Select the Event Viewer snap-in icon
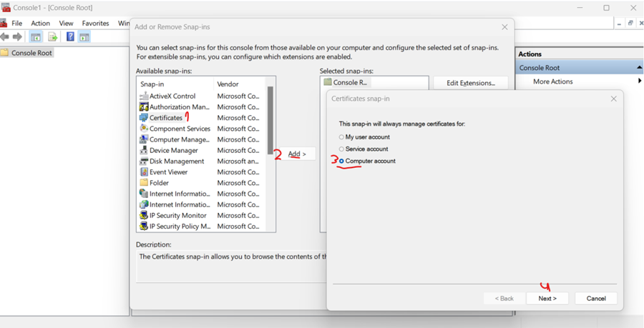The image size is (644, 328). pos(144,172)
